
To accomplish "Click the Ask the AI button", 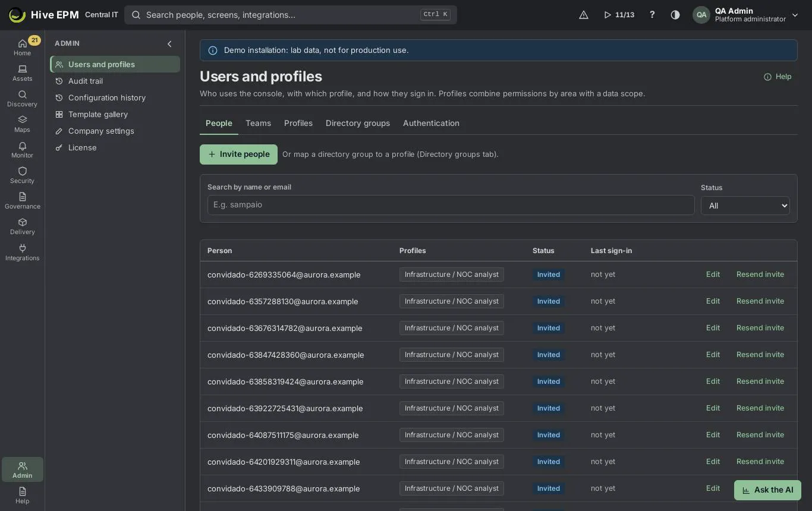I will (767, 490).
